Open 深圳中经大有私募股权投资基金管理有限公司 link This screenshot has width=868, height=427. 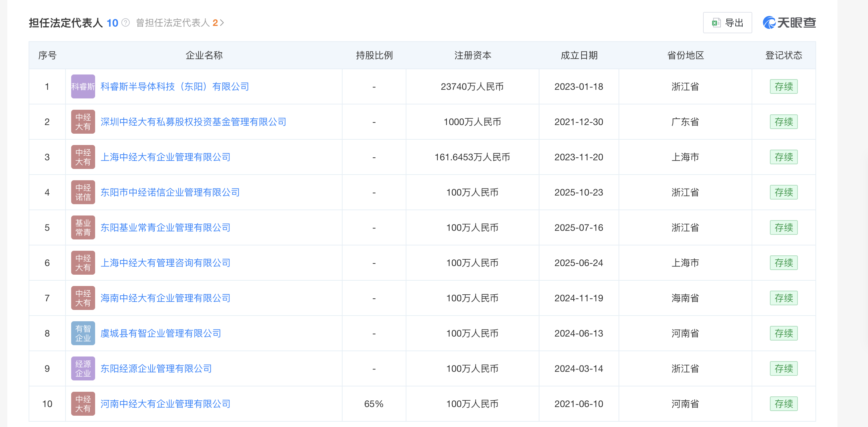[x=193, y=122]
